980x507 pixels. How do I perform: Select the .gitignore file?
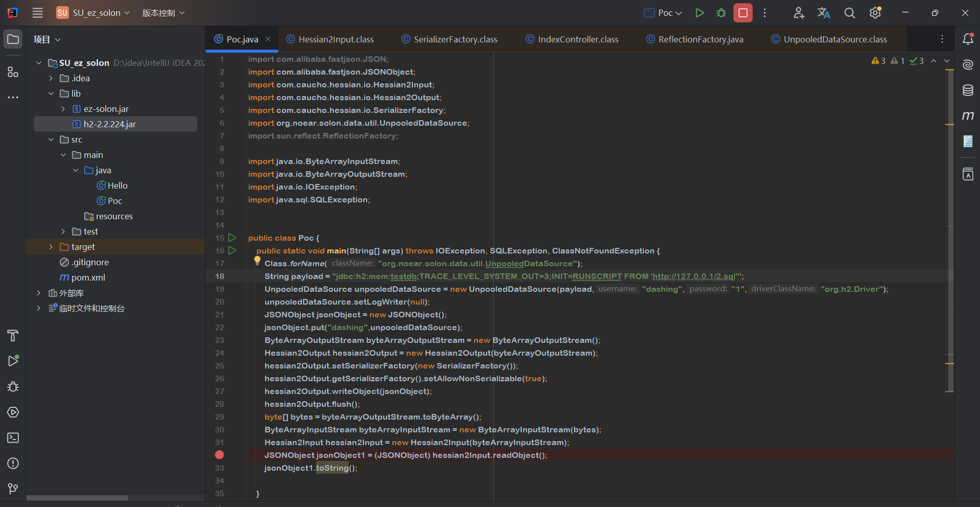point(84,262)
